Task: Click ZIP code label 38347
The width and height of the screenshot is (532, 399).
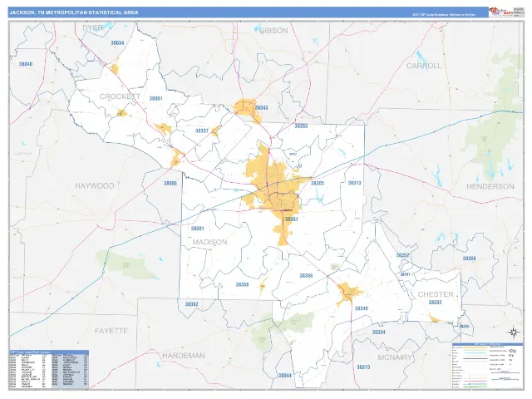Action: [405, 274]
